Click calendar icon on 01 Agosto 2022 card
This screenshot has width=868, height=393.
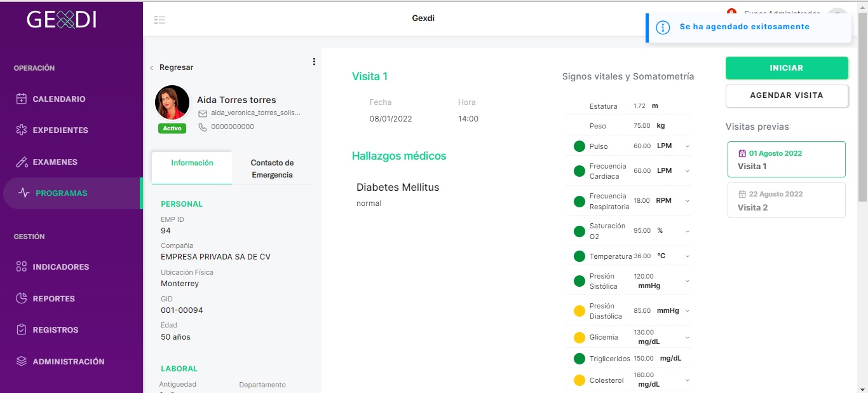click(742, 153)
